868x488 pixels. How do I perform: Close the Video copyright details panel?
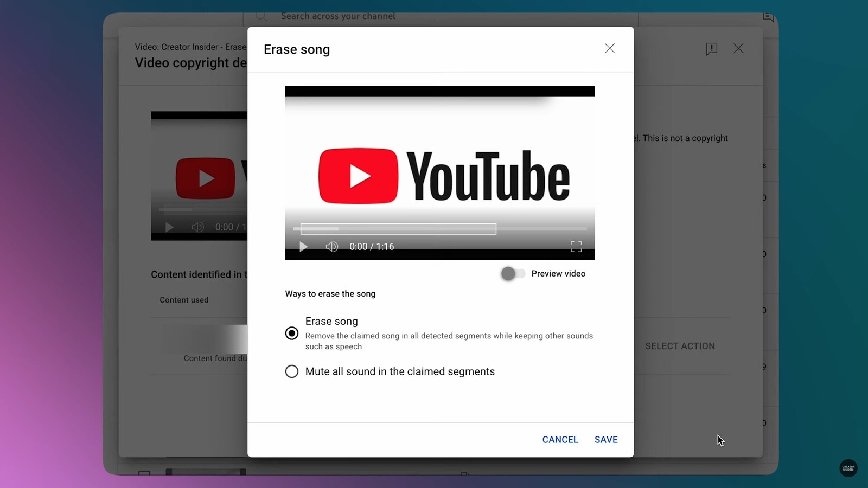point(738,49)
